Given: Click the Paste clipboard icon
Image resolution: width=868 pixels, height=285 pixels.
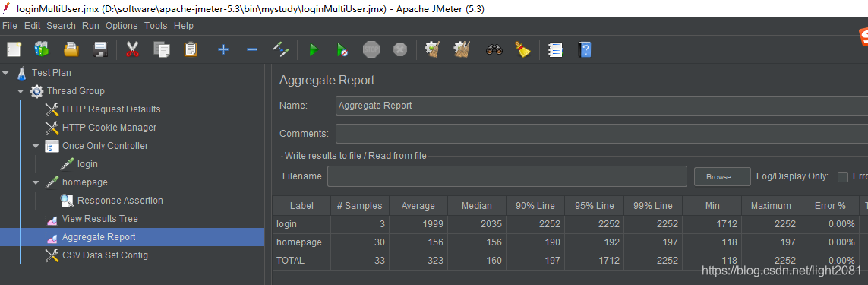Looking at the screenshot, I should [191, 50].
